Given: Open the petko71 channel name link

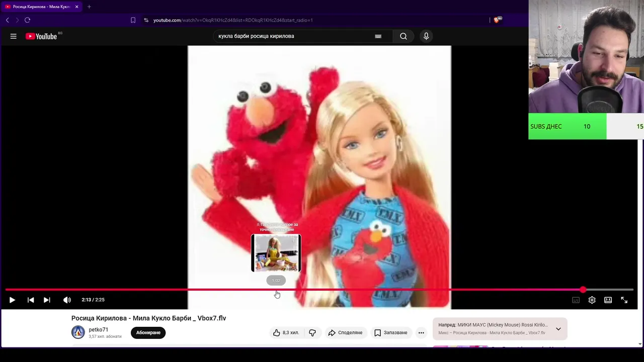Looking at the screenshot, I should coord(98,330).
